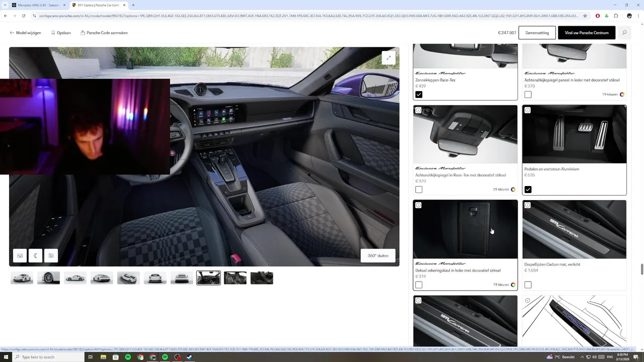This screenshot has width=644, height=362.
Task: Reload the Porsche configurator page
Action: coord(24,16)
